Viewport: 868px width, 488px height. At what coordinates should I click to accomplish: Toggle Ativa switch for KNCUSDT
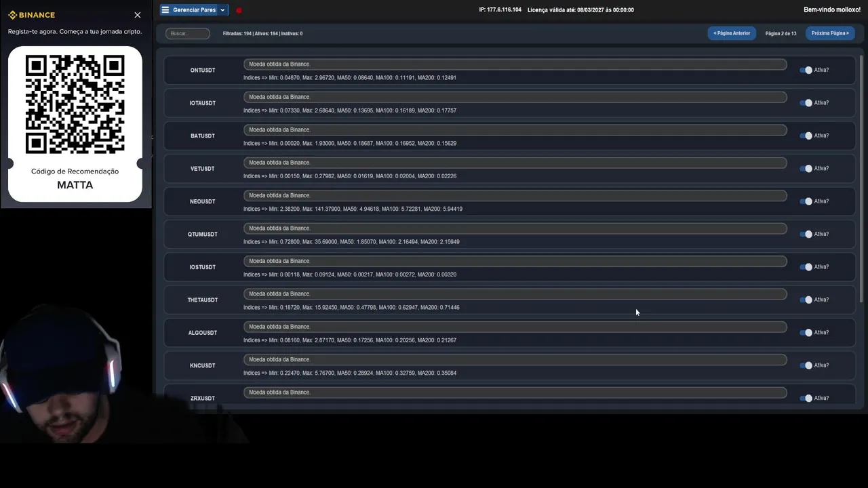(806, 365)
